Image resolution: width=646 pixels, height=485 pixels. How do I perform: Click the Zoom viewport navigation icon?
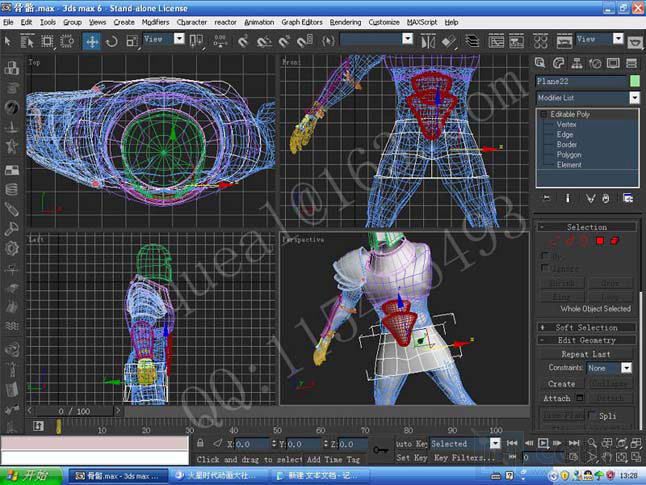pyautogui.click(x=592, y=443)
